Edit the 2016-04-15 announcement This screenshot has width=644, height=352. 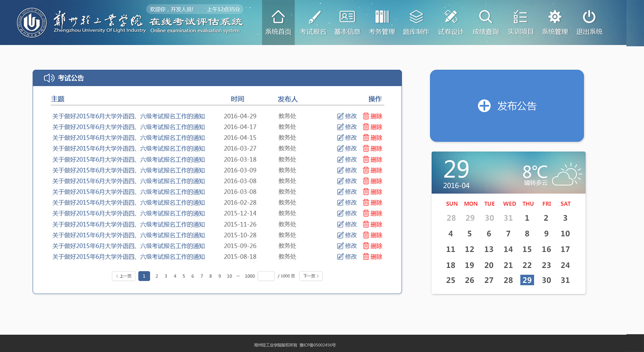347,137
